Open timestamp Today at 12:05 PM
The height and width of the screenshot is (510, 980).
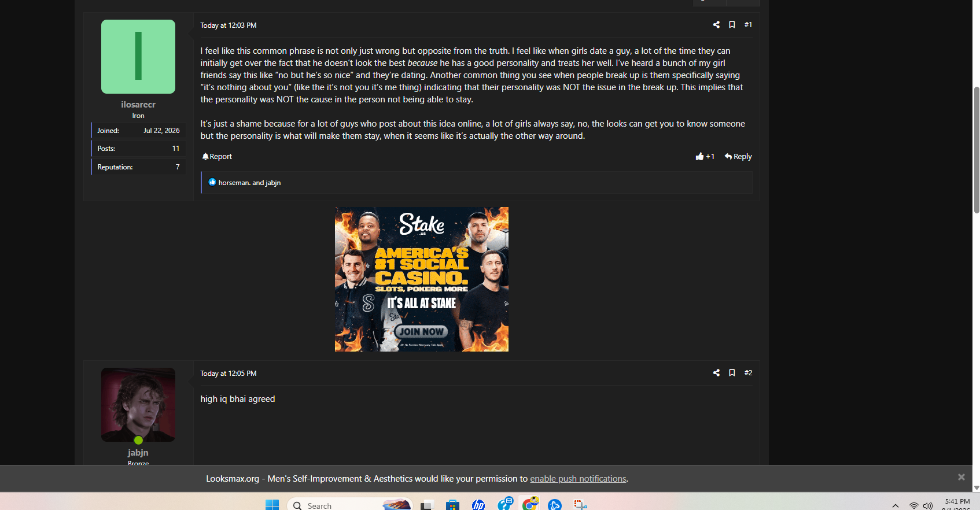[x=229, y=374]
